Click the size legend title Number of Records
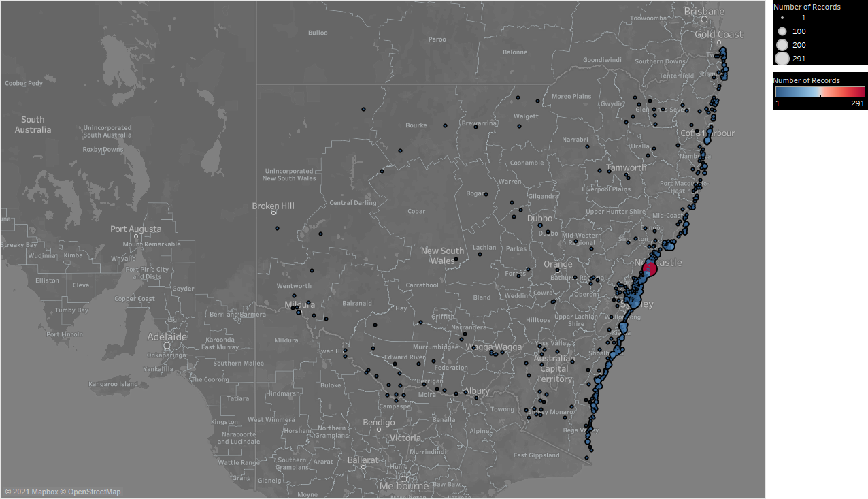Viewport: 868px width, 499px height. 807,7
